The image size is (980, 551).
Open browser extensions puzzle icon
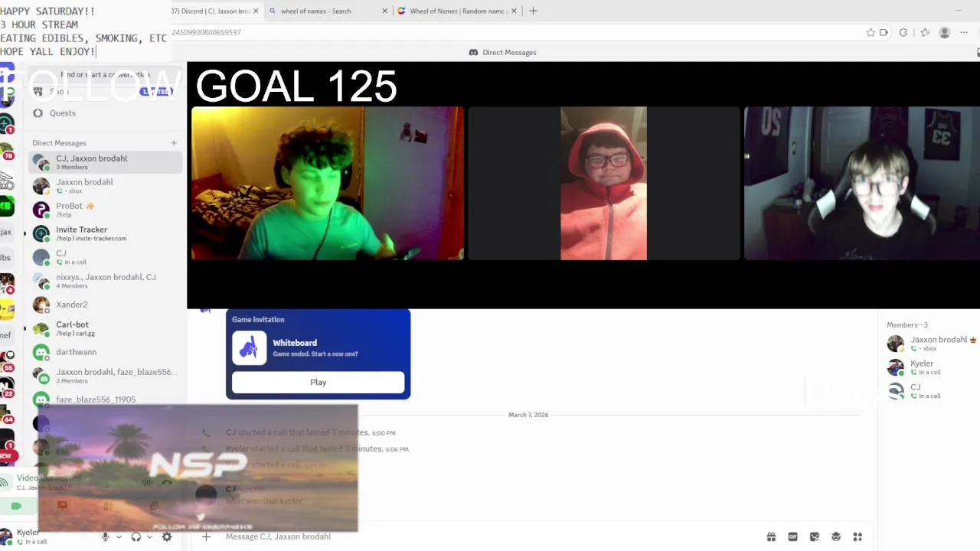(x=903, y=32)
